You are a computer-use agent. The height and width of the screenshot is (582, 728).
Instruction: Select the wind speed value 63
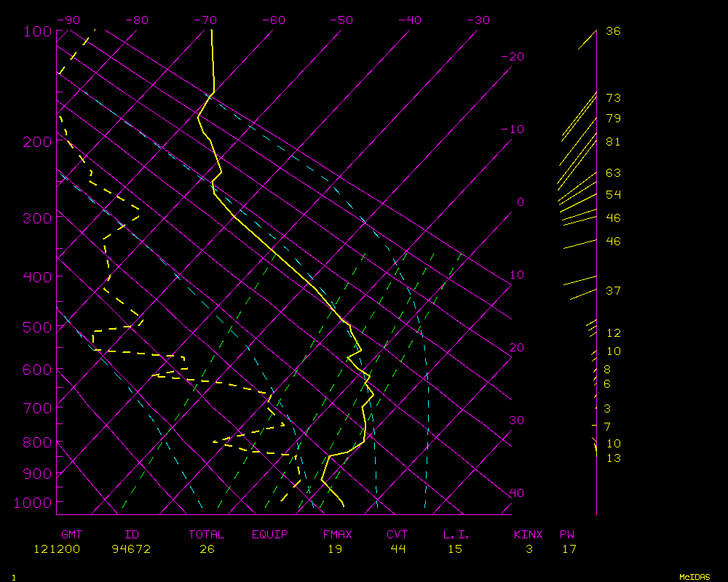tap(613, 173)
